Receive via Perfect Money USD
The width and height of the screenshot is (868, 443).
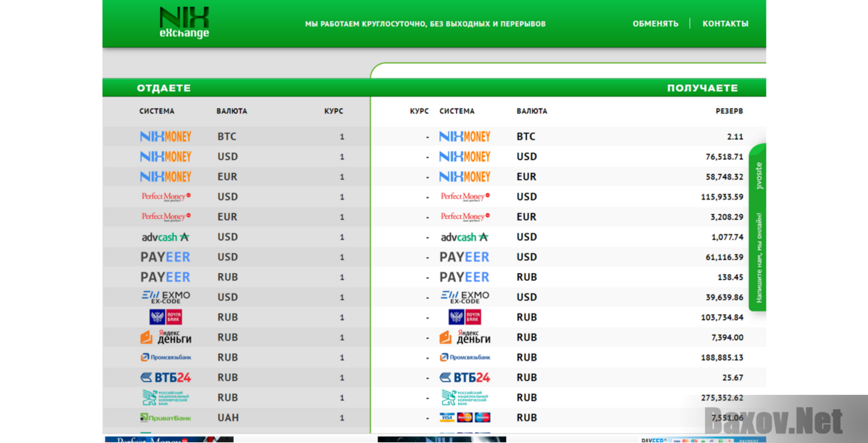coord(569,197)
